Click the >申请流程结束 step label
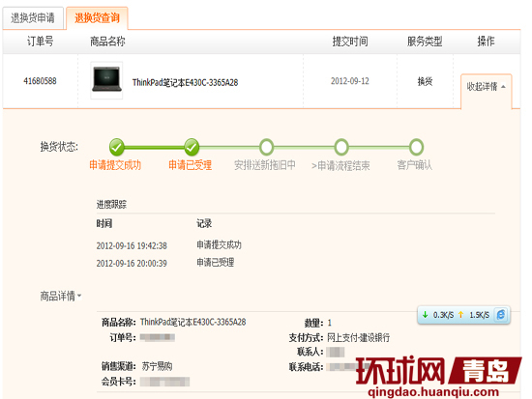 tap(340, 166)
